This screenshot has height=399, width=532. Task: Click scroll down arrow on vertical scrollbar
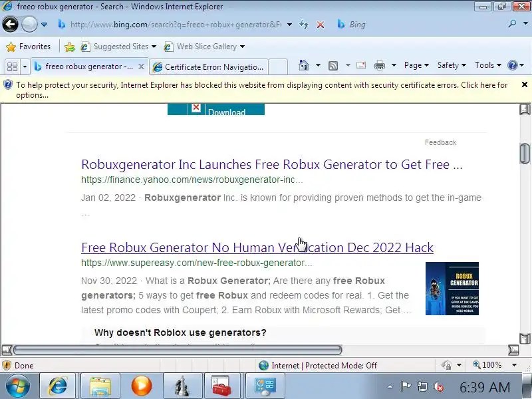[x=525, y=338]
